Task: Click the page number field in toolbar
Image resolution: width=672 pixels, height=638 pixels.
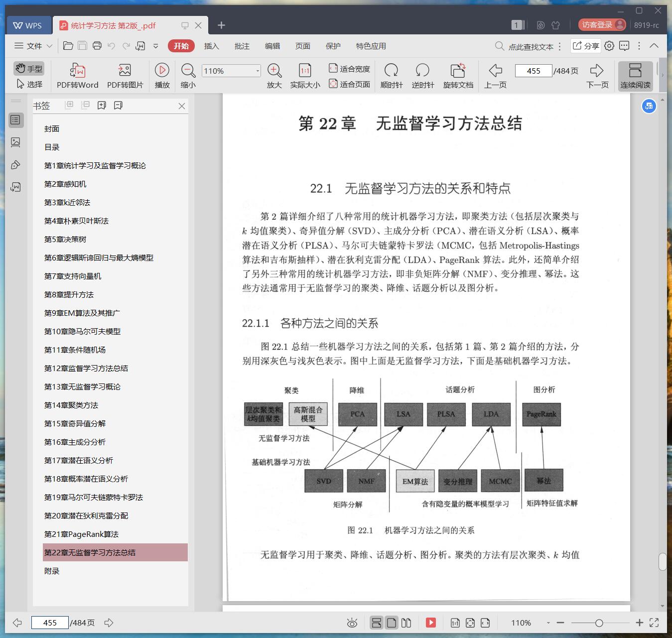Action: [534, 71]
